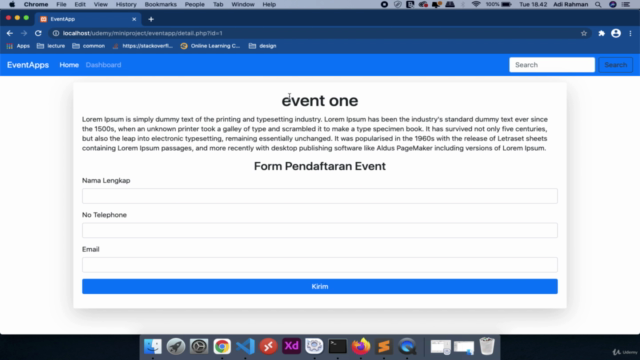Open the Window menu
The height and width of the screenshot is (360, 640).
point(243,4)
